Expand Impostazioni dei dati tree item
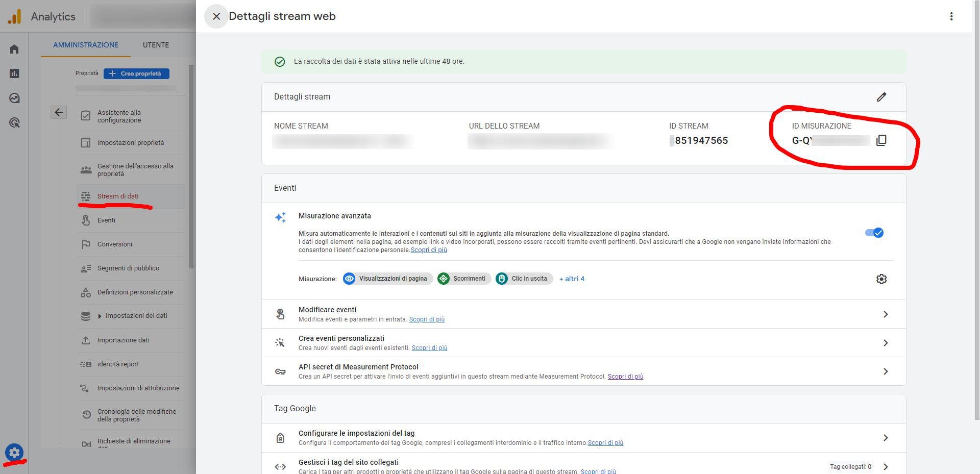Image resolution: width=980 pixels, height=474 pixels. [100, 316]
